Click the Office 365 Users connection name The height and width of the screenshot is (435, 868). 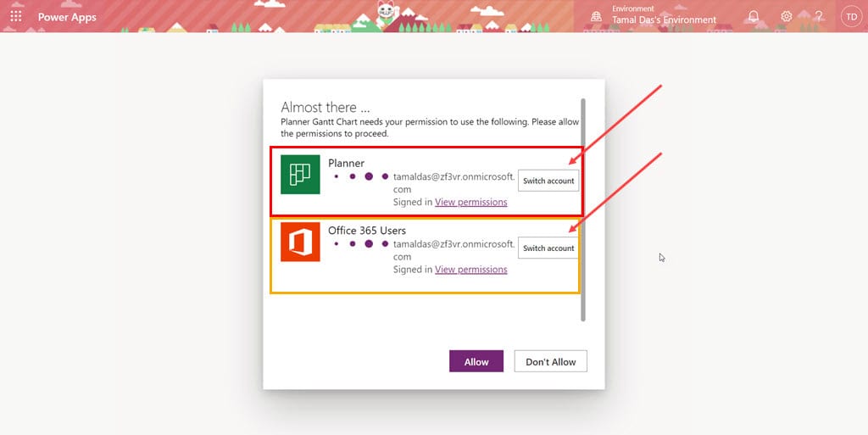[x=367, y=231]
